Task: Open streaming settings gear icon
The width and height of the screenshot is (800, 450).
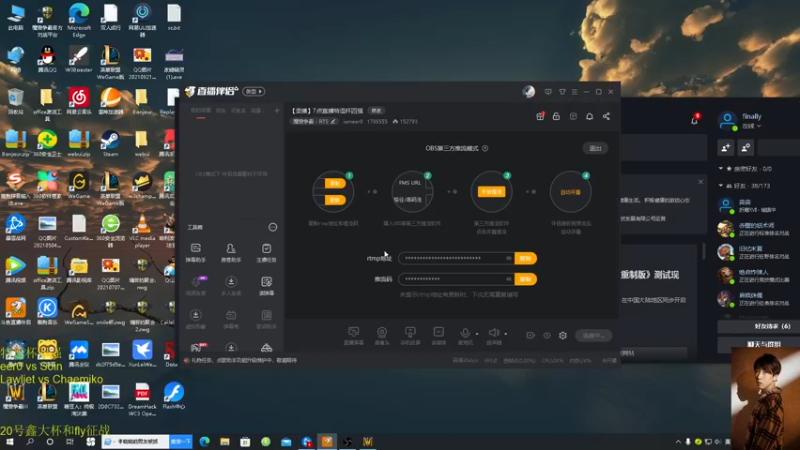Action: [x=563, y=335]
